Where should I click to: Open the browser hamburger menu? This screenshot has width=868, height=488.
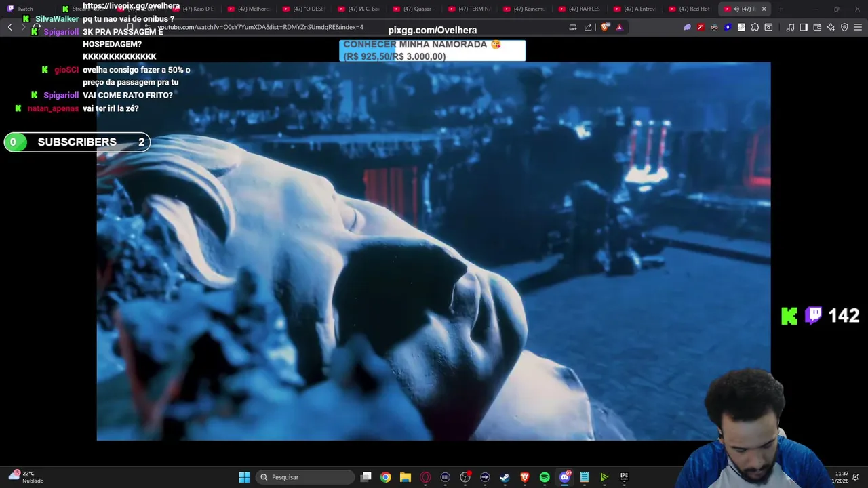[x=859, y=27]
